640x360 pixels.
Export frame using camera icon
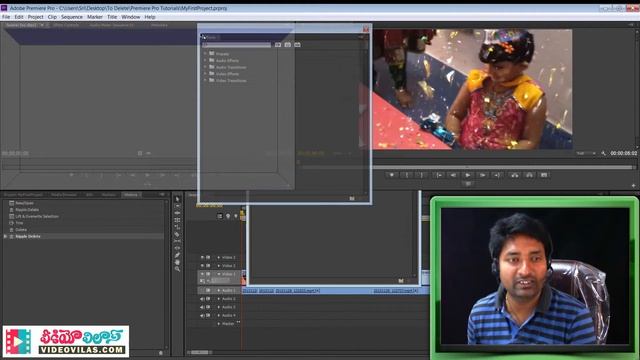(x=544, y=175)
